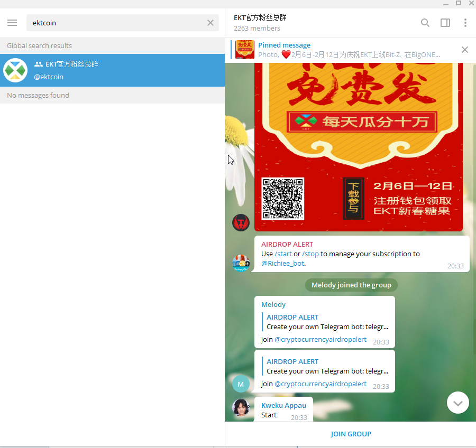The width and height of the screenshot is (476, 448).
Task: Open the EKT官方粉丝总群 search result
Action: click(x=112, y=70)
